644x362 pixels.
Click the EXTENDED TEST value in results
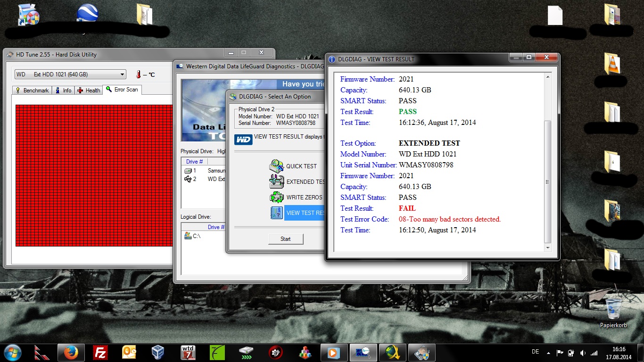pos(429,143)
